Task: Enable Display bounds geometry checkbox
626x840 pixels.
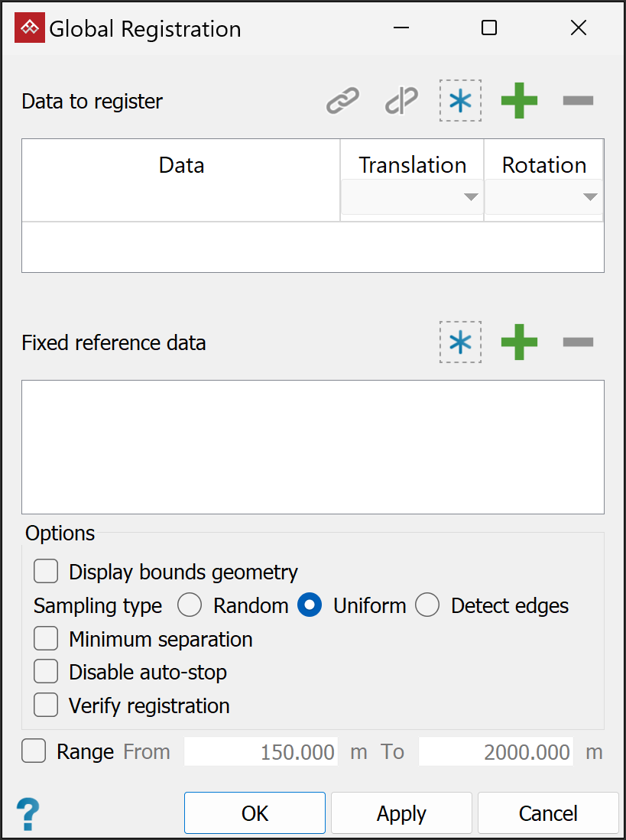Action: 46,572
